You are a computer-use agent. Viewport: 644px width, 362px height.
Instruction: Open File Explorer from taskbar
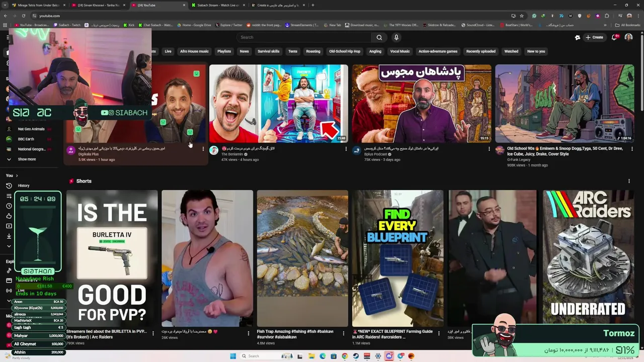click(x=311, y=356)
